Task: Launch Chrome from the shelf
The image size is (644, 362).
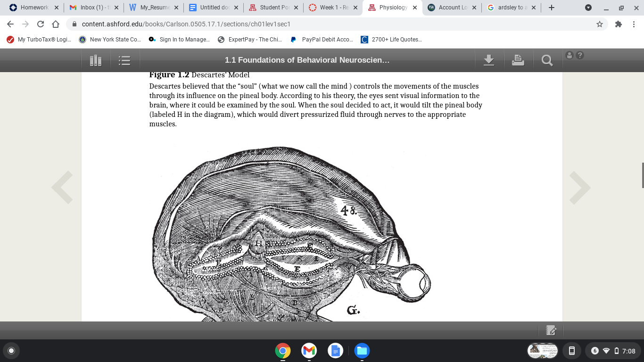Action: coord(283,351)
